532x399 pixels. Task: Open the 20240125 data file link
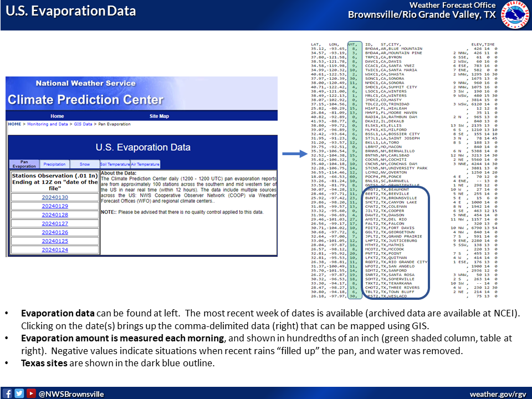pos(55,241)
